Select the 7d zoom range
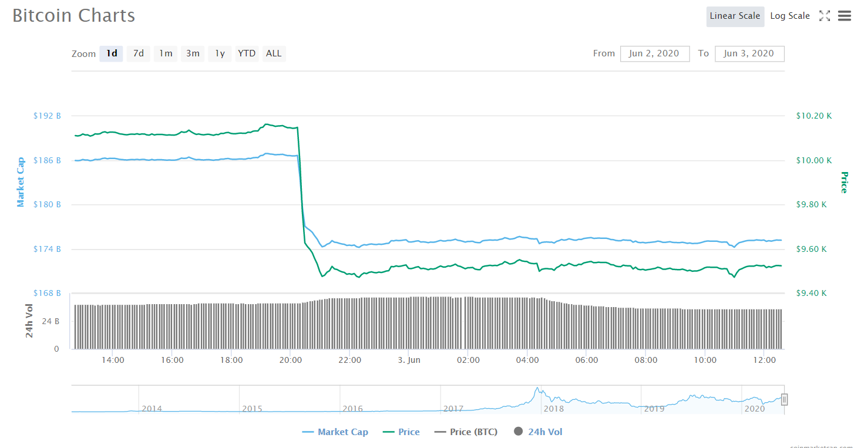 click(x=139, y=53)
